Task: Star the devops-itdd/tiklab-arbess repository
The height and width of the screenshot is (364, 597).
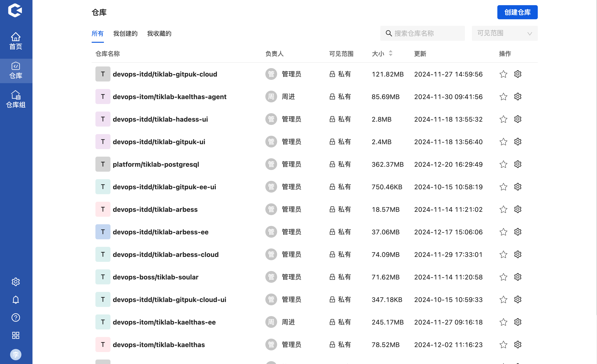Action: coord(503,209)
